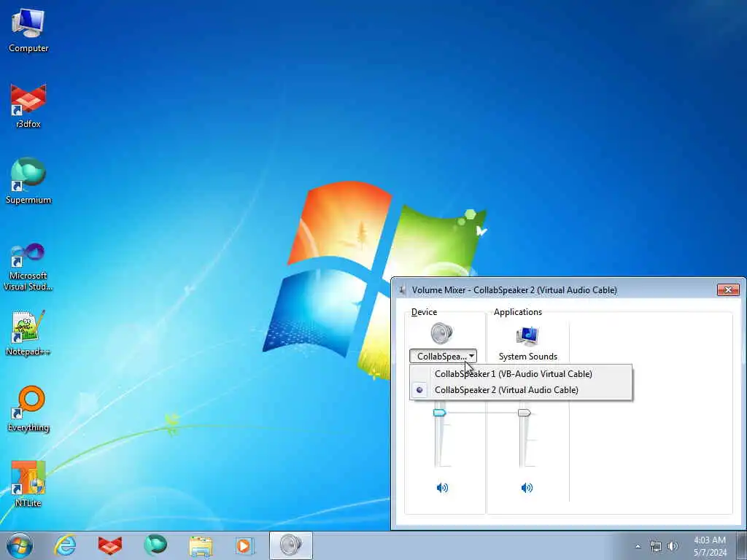Open the Computer desktop icon
The width and height of the screenshot is (747, 560).
[x=28, y=31]
